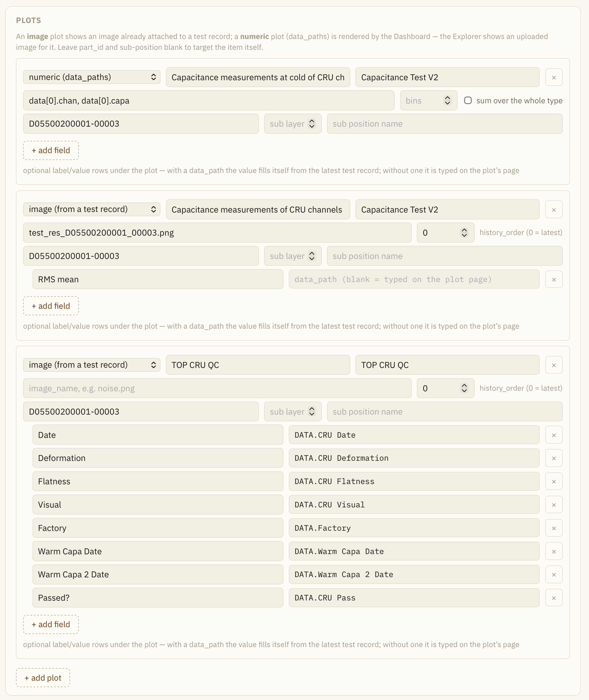The height and width of the screenshot is (700, 589).
Task: Delete the Factory field row
Action: click(554, 528)
